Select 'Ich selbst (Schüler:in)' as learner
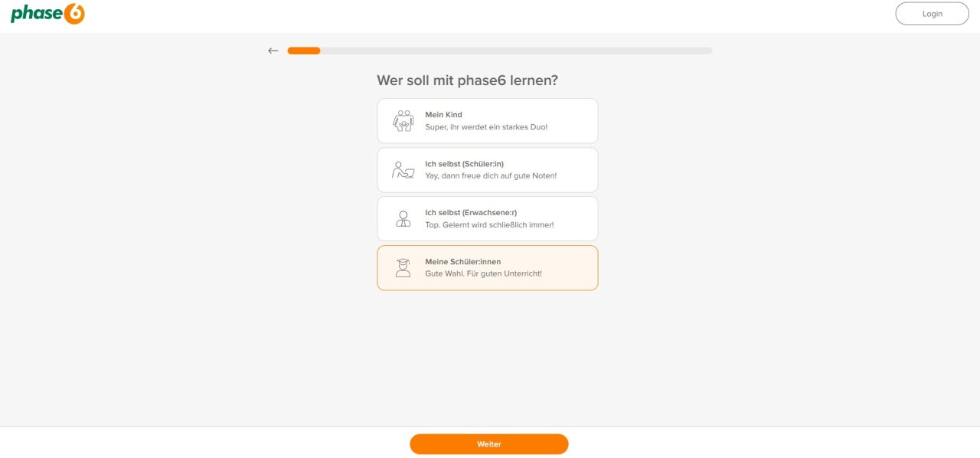This screenshot has height=458, width=980. 488,169
